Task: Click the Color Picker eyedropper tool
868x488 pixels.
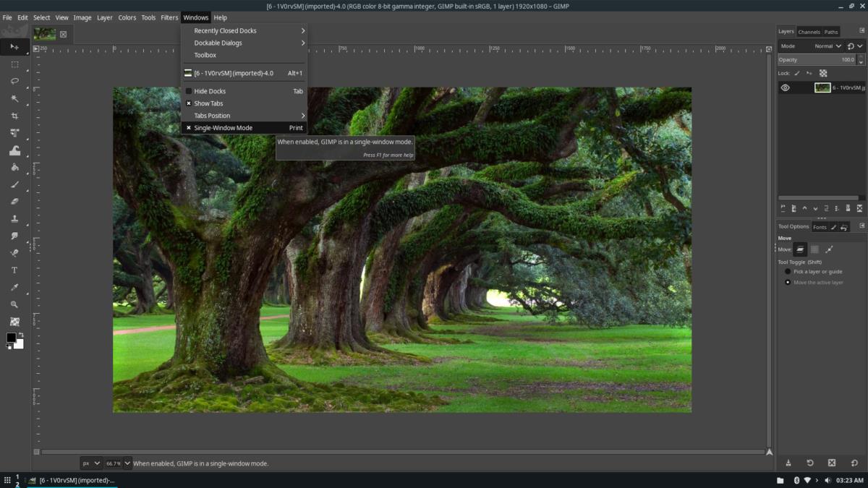Action: coord(14,288)
